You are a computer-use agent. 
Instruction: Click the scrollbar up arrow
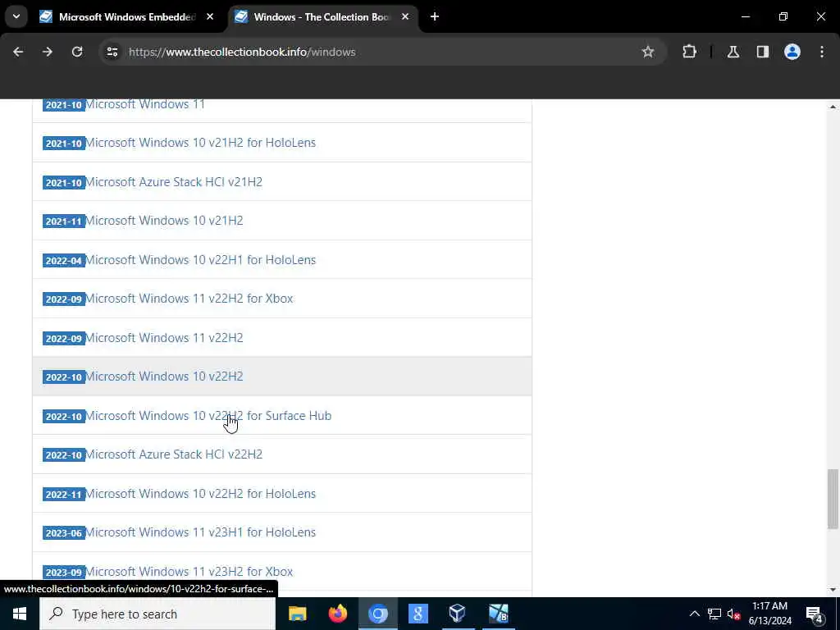833,107
